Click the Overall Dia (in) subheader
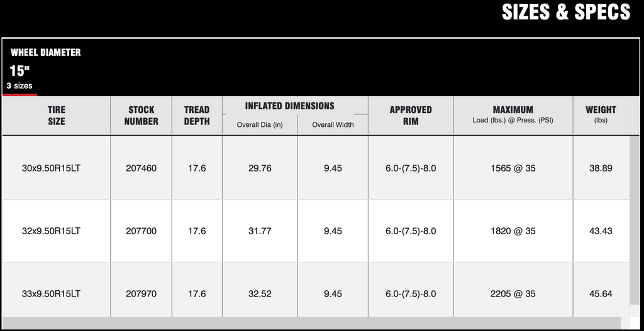The image size is (644, 331). (x=260, y=125)
